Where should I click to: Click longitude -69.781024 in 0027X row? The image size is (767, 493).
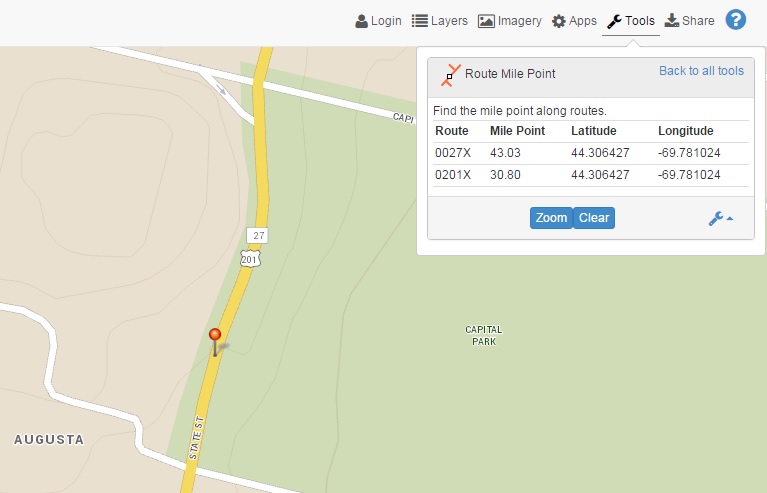689,153
